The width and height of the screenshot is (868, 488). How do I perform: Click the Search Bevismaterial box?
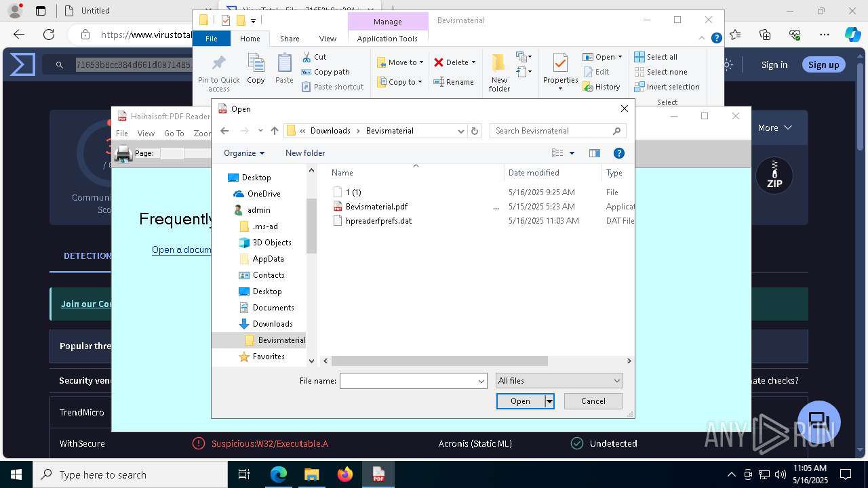557,131
